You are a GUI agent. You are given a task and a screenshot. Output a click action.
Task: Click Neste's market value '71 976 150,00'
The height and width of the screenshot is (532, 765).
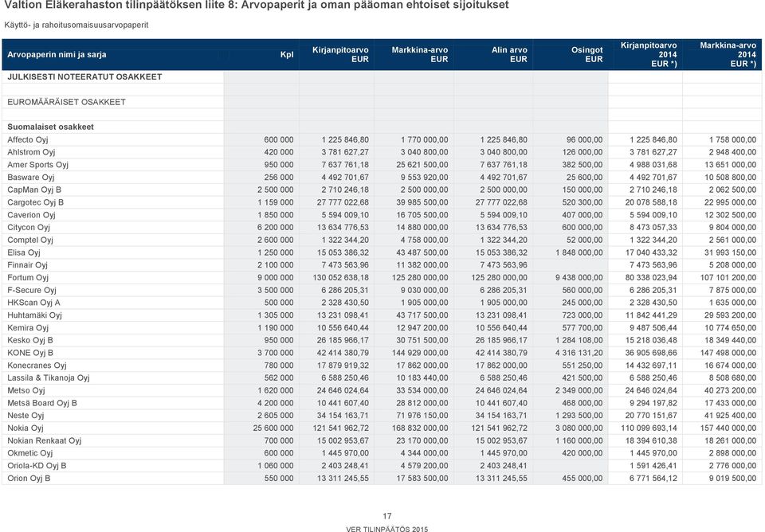(422, 416)
